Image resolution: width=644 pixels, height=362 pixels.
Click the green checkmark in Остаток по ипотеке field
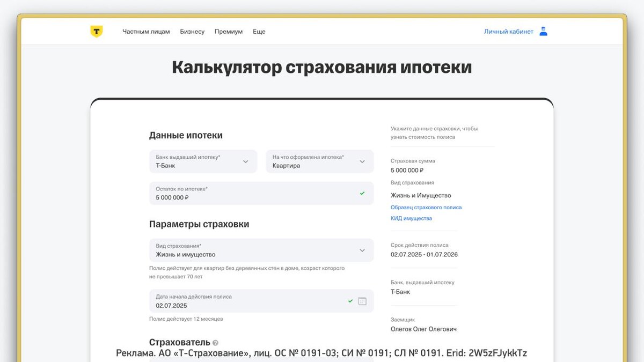(362, 193)
